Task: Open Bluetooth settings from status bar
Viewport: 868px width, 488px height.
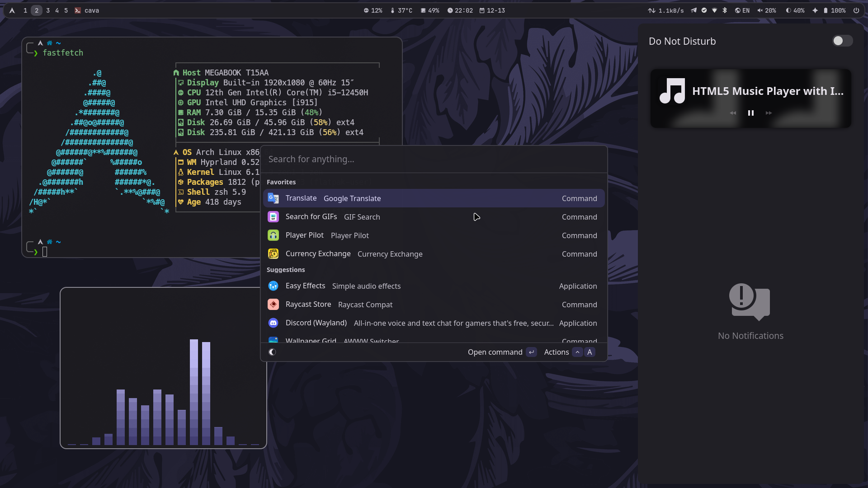Action: [725, 10]
